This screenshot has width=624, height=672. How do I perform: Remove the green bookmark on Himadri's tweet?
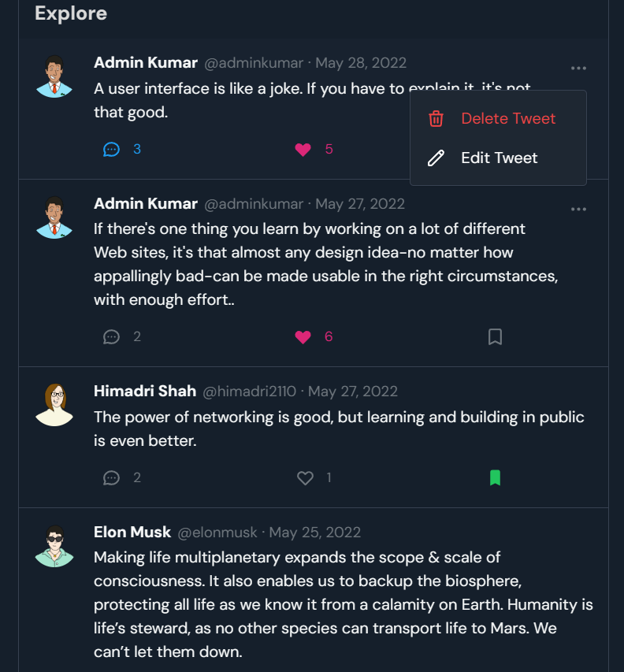click(x=495, y=478)
